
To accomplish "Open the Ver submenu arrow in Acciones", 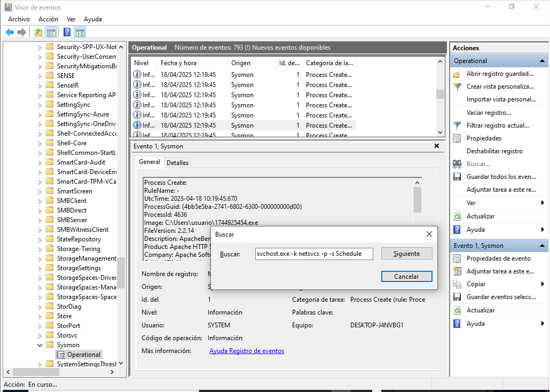I will coord(543,203).
